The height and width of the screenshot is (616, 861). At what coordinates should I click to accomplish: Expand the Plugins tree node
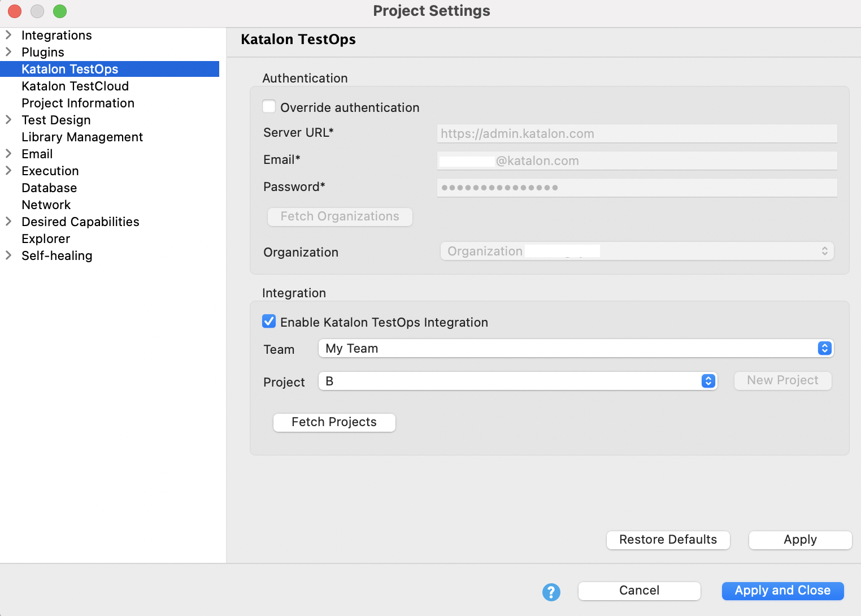pyautogui.click(x=8, y=52)
